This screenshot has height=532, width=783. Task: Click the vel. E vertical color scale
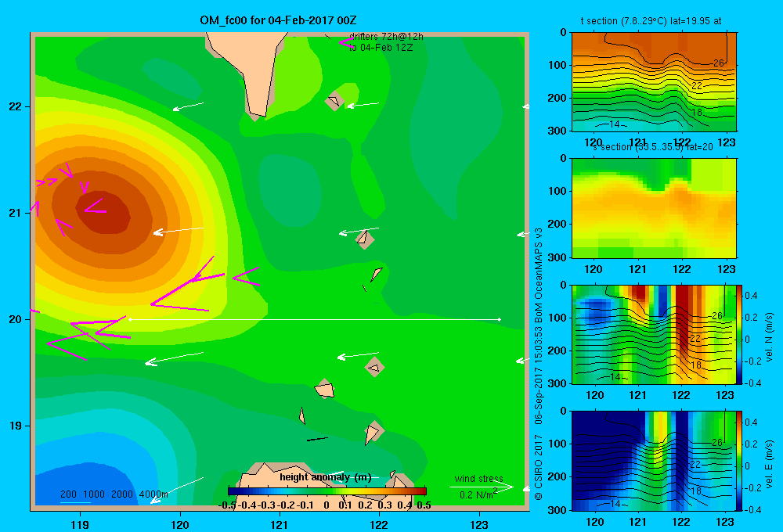click(740, 461)
